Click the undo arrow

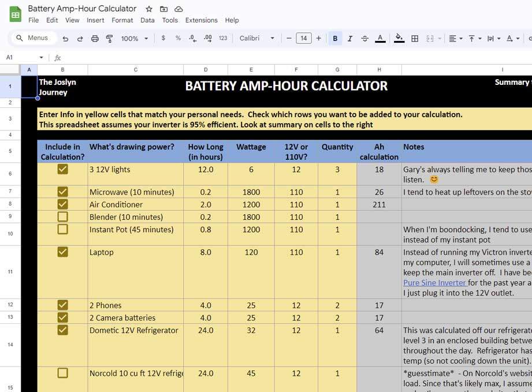tap(65, 39)
